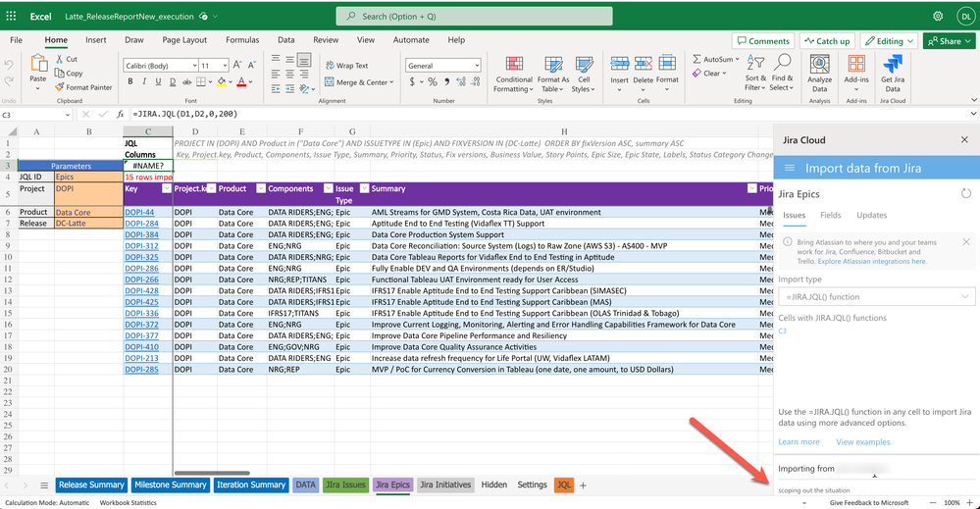Click Get Jira Data icon
Image resolution: width=980 pixels, height=509 pixels.
(893, 65)
